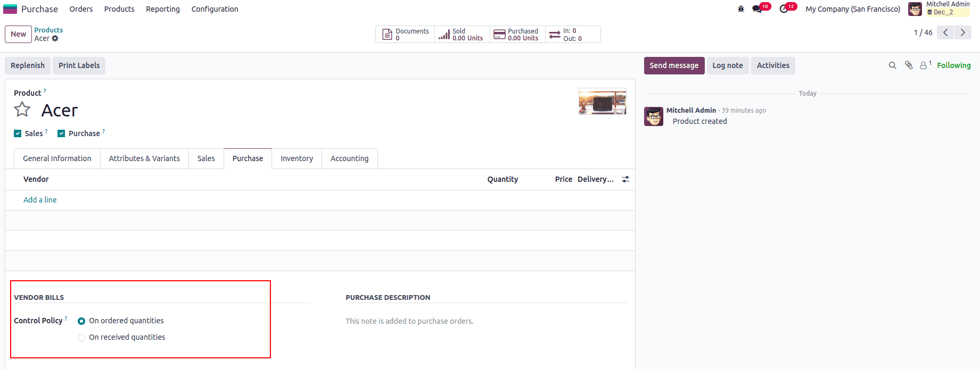This screenshot has height=369, width=980.
Task: Open activities clock with 12 pending
Action: (787, 9)
